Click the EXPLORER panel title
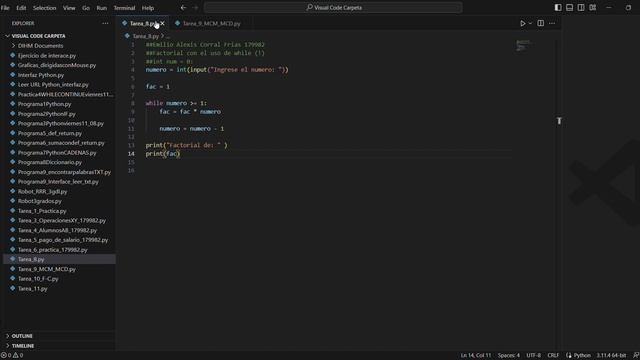The width and height of the screenshot is (640, 360). tap(23, 23)
